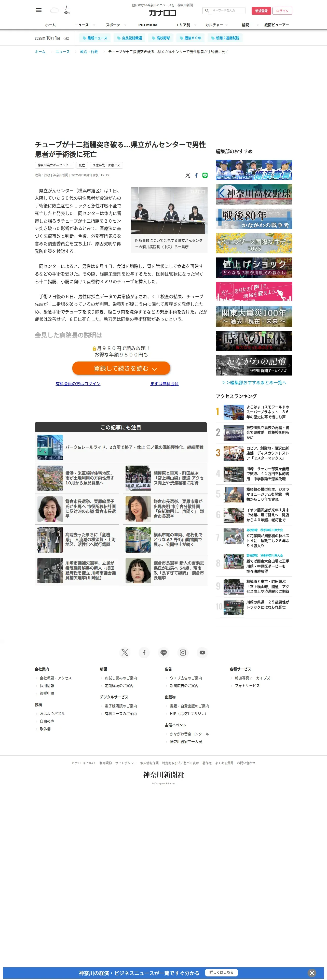Select the 自民党総裁選 tag
327x980 pixels.
129,38
